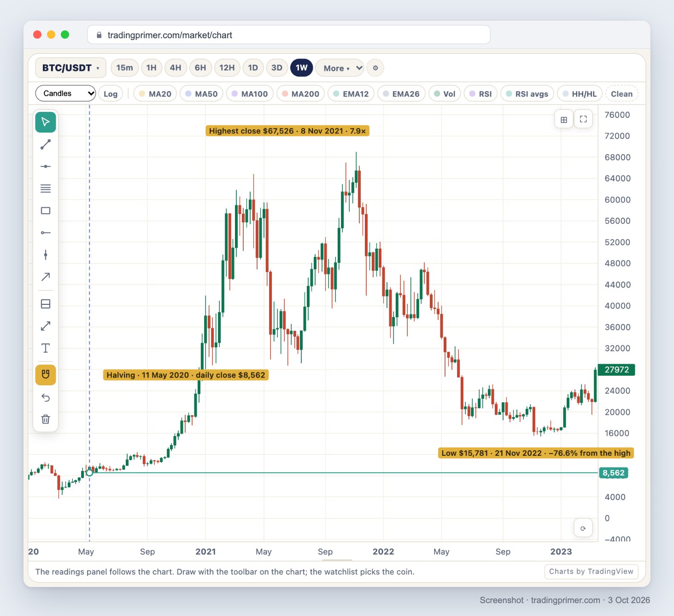The width and height of the screenshot is (674, 616).
Task: Select the text annotation tool
Action: 46,348
